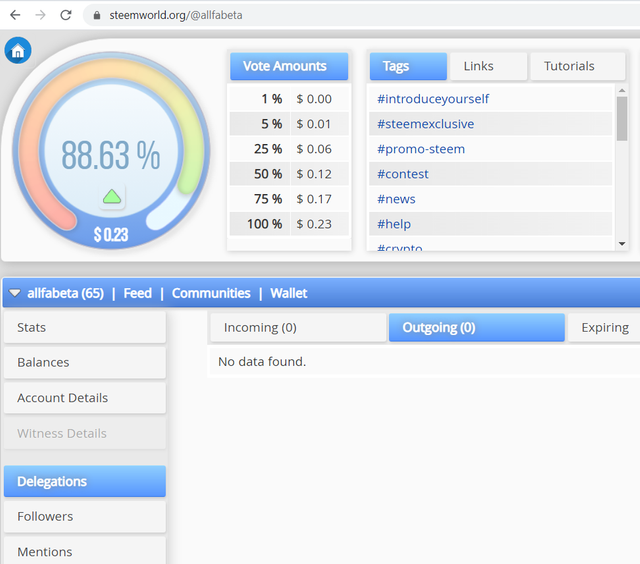Click the 100 % vote amount row
Viewport: 640px width, 564px height.
point(289,224)
